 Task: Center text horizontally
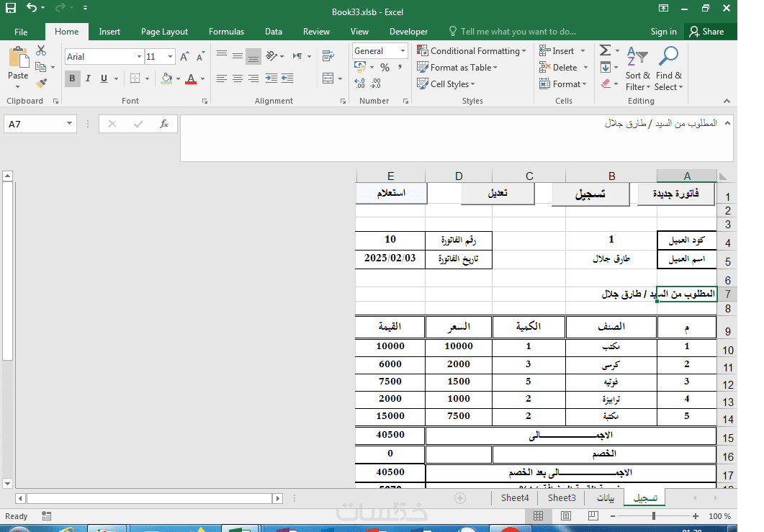[238, 78]
